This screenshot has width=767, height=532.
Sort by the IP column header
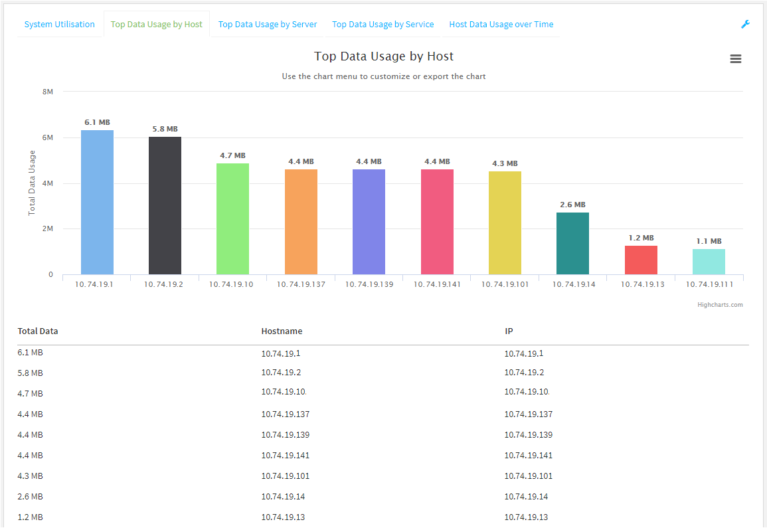tap(509, 331)
